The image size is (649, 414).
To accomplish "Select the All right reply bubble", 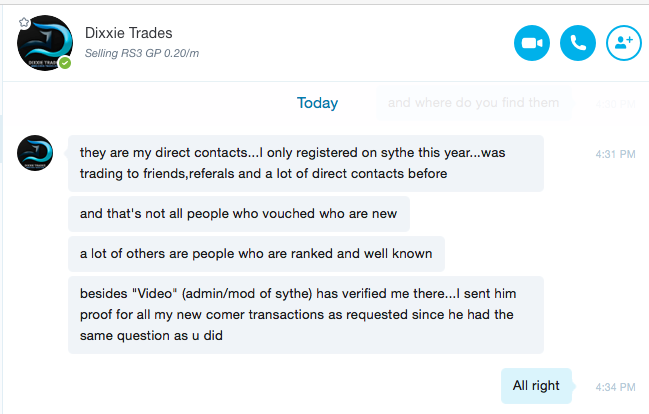I will coord(536,386).
